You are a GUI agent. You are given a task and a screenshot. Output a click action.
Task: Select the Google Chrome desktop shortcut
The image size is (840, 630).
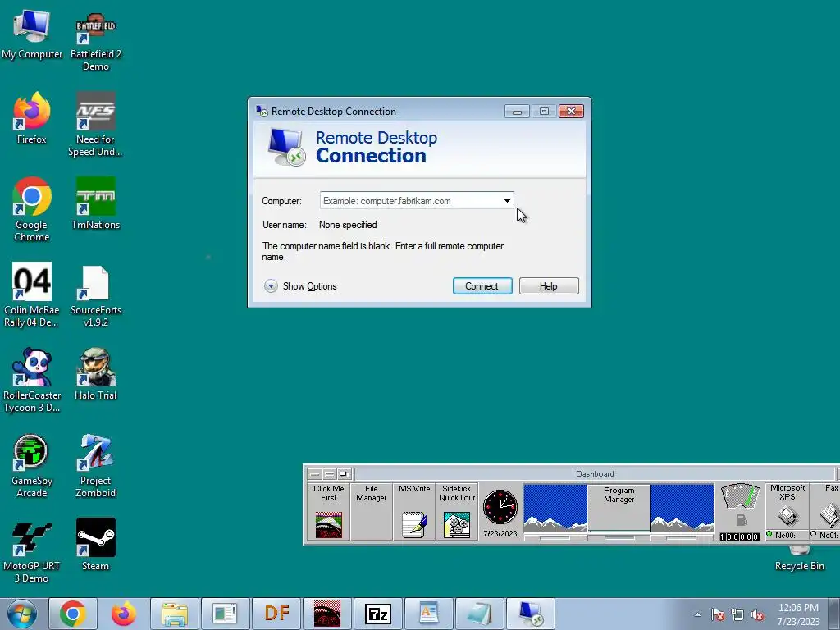click(x=32, y=209)
